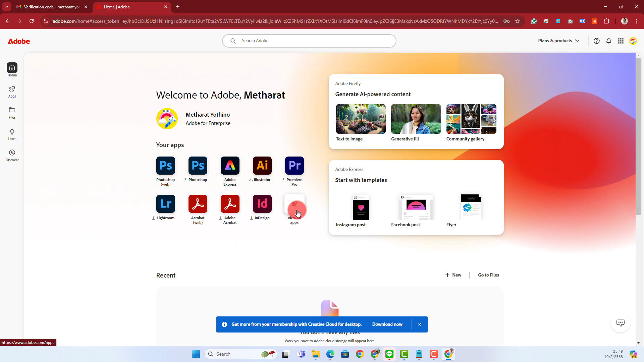The height and width of the screenshot is (362, 644).
Task: Open the app switcher grid icon
Action: (621, 41)
